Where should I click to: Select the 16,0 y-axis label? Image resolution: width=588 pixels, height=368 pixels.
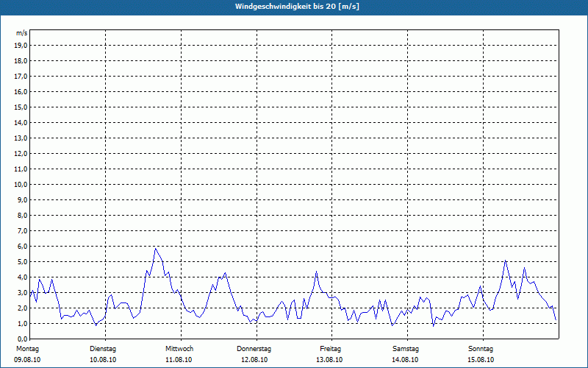tap(21, 91)
